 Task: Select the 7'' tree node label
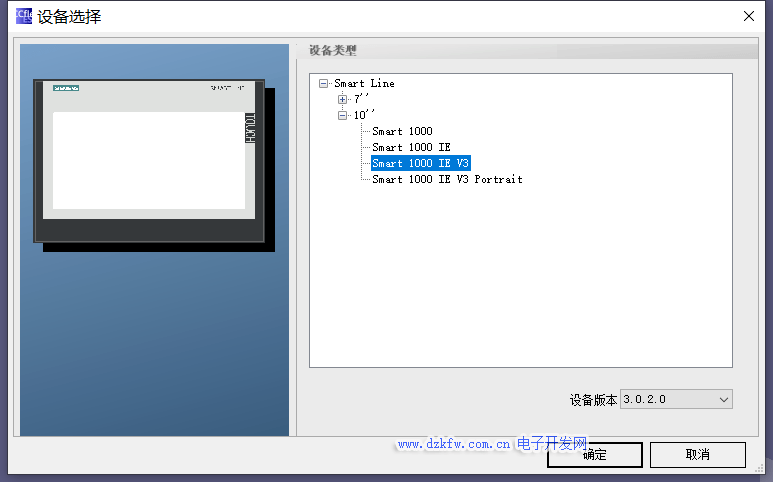pos(361,99)
